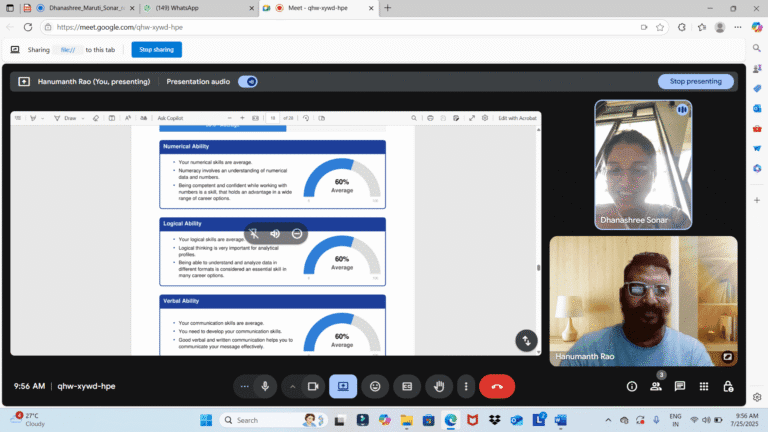Show the participants people panel
Viewport: 768px width, 432px height.
[656, 386]
